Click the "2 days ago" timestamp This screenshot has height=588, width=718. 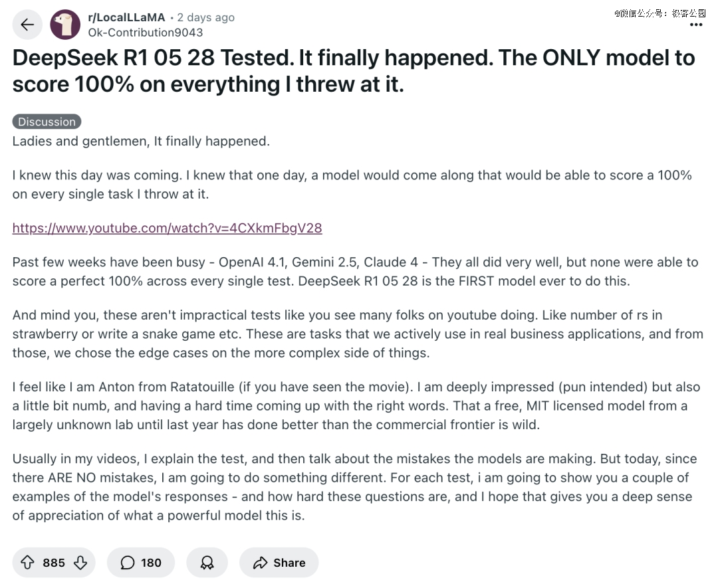(x=205, y=17)
